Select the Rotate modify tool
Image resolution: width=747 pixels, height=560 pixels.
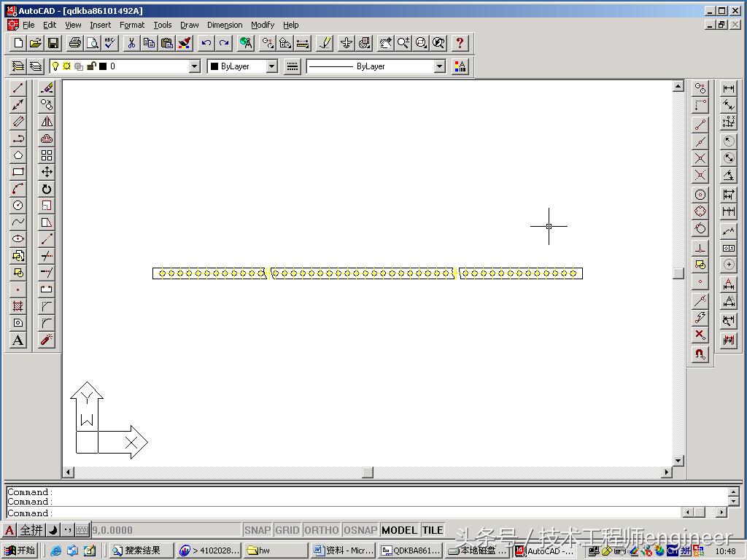pyautogui.click(x=46, y=189)
